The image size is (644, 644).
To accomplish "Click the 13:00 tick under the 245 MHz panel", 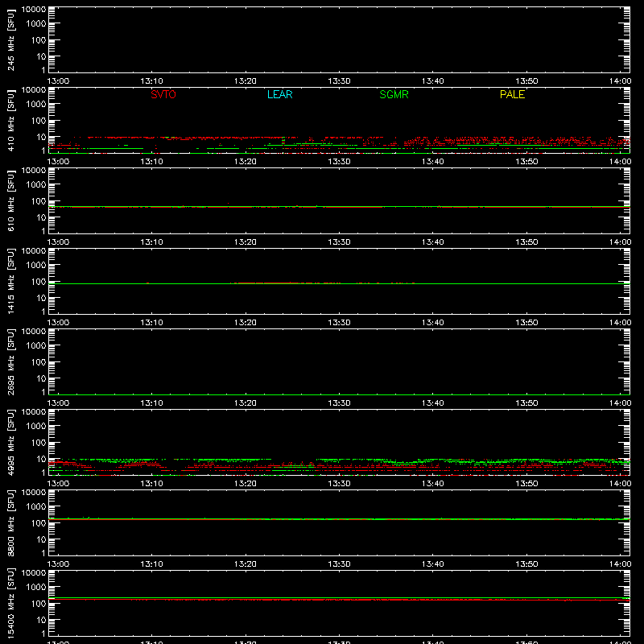I will (x=58, y=81).
